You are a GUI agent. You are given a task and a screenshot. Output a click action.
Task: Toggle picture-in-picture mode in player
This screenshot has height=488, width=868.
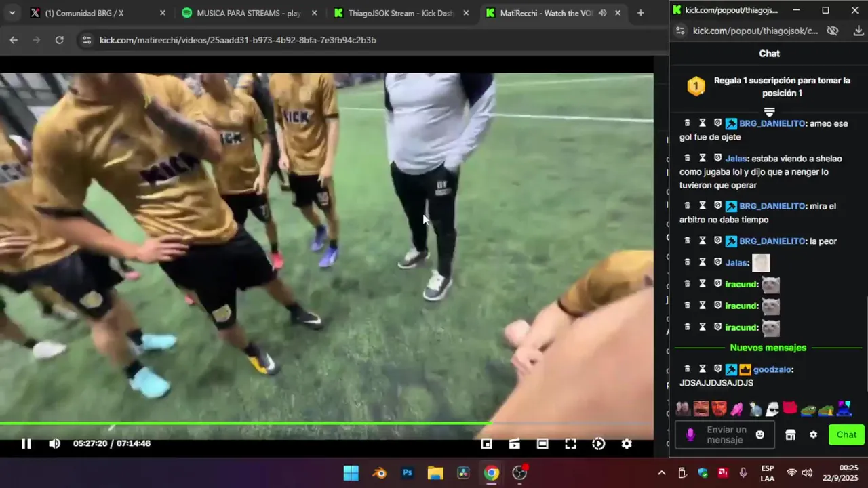(x=486, y=443)
